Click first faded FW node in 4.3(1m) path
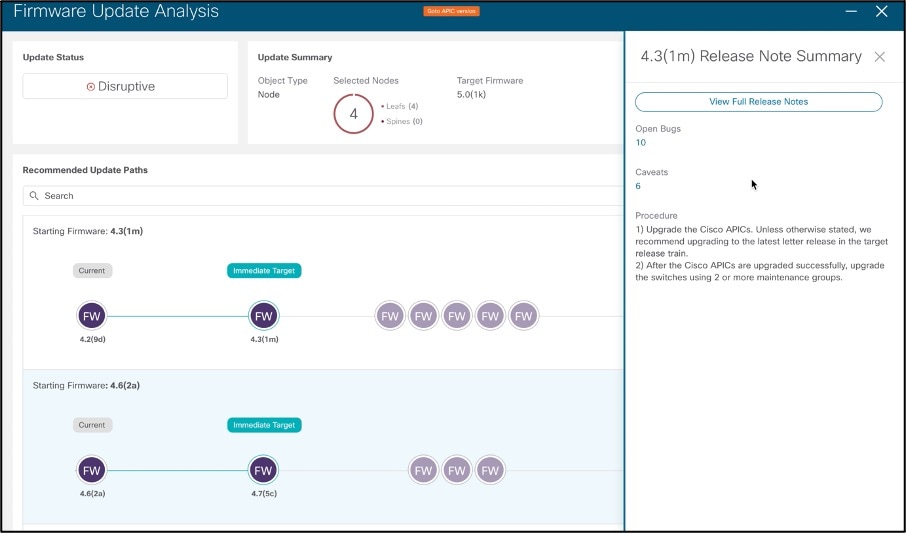 (390, 316)
